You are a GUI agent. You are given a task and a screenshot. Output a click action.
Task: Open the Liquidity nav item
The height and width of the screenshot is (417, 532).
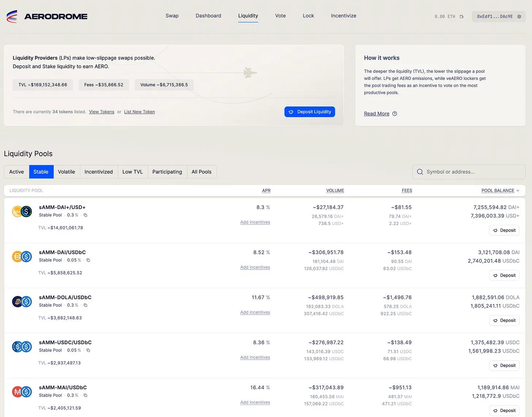point(248,16)
